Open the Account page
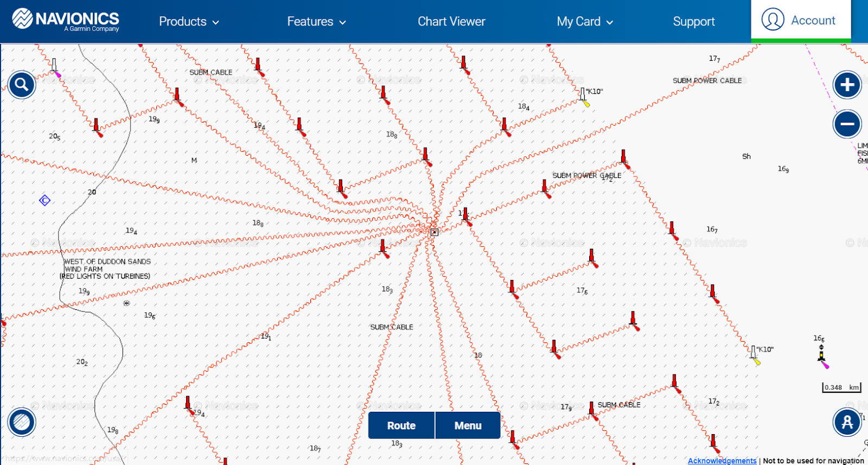This screenshot has height=465, width=868. tap(801, 20)
